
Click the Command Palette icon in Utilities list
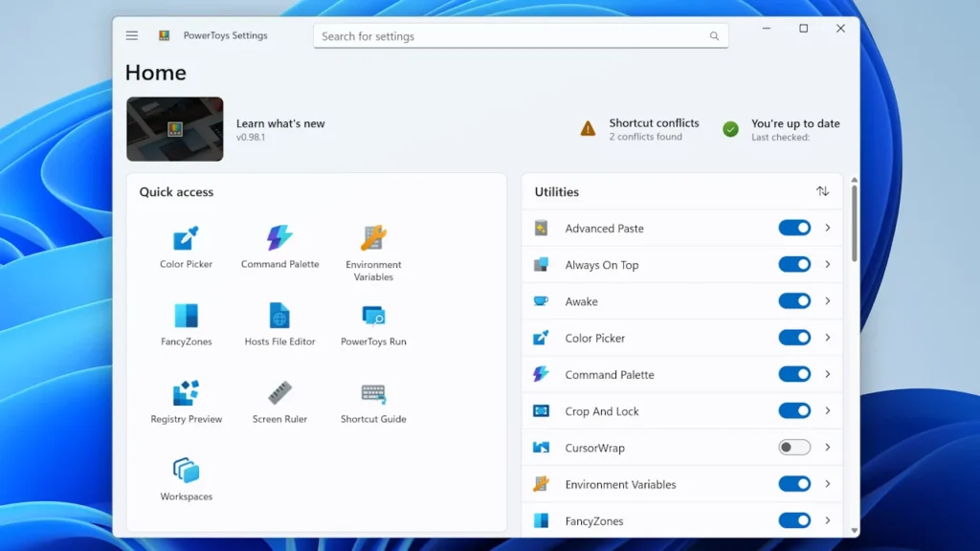[542, 374]
